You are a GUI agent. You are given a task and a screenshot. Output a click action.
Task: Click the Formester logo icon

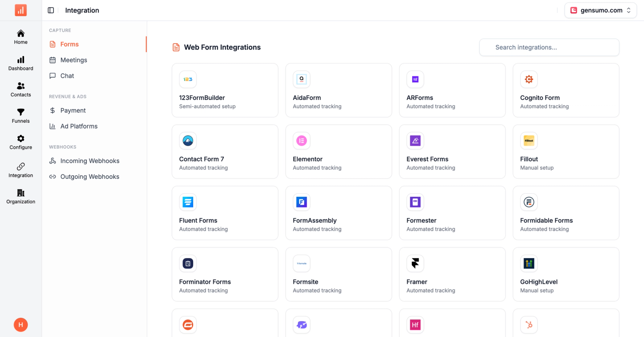pos(415,202)
